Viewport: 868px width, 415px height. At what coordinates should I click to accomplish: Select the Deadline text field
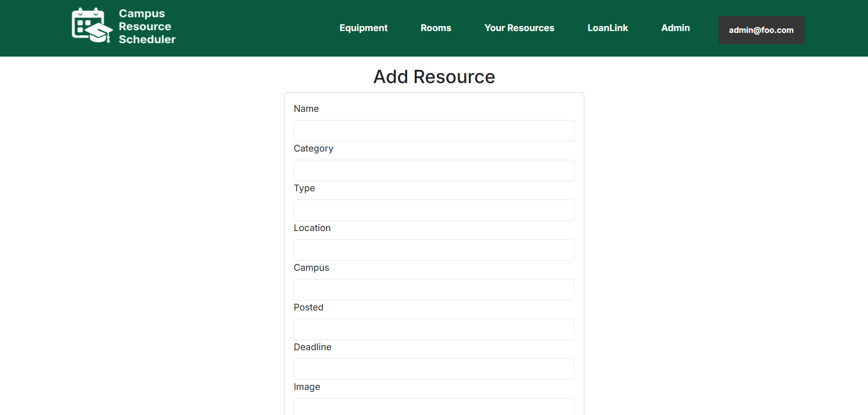click(434, 369)
